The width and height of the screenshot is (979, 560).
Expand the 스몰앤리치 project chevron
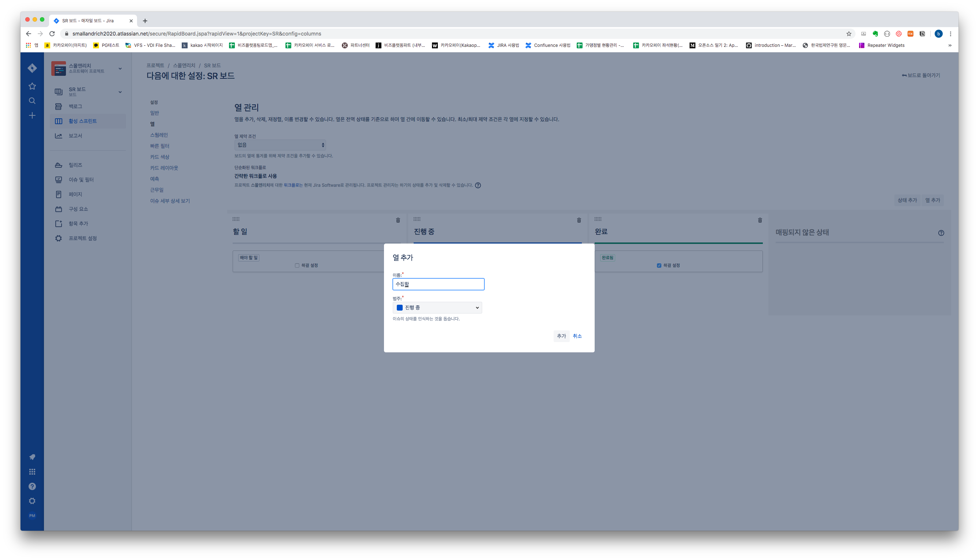pos(120,68)
